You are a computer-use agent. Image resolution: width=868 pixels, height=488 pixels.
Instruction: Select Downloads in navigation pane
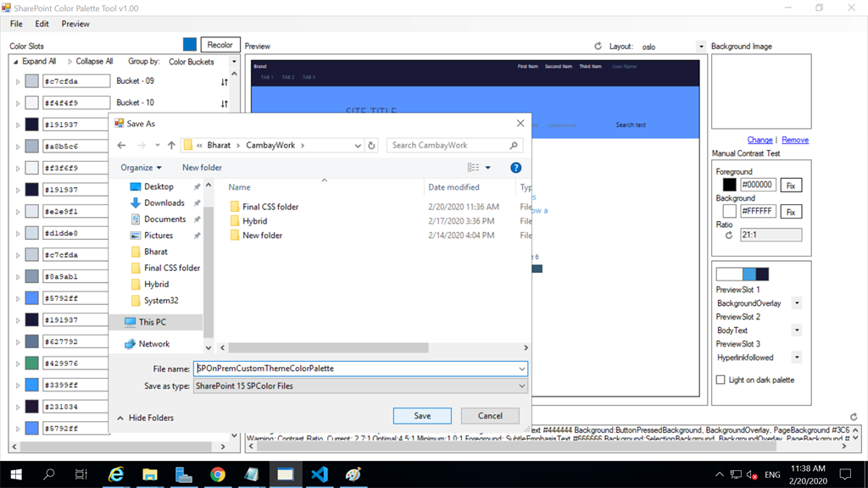164,203
